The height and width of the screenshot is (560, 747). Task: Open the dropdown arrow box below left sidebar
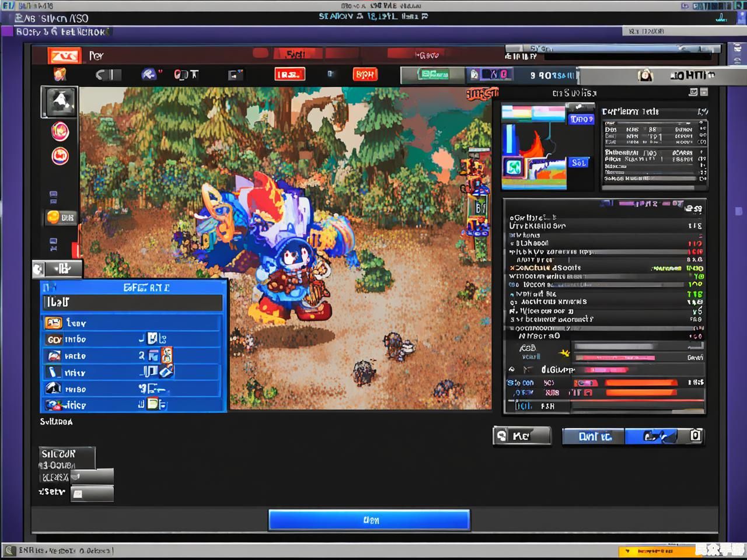pos(57,268)
